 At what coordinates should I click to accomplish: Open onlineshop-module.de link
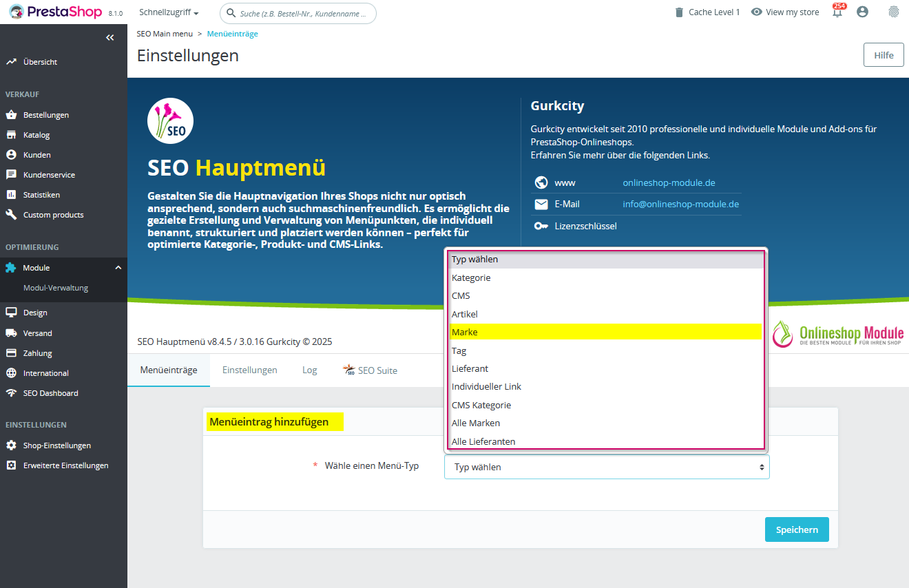(669, 182)
